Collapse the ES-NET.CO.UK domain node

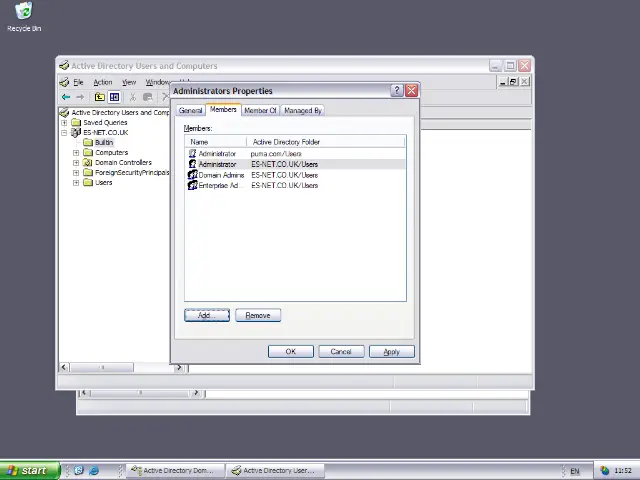click(64, 133)
